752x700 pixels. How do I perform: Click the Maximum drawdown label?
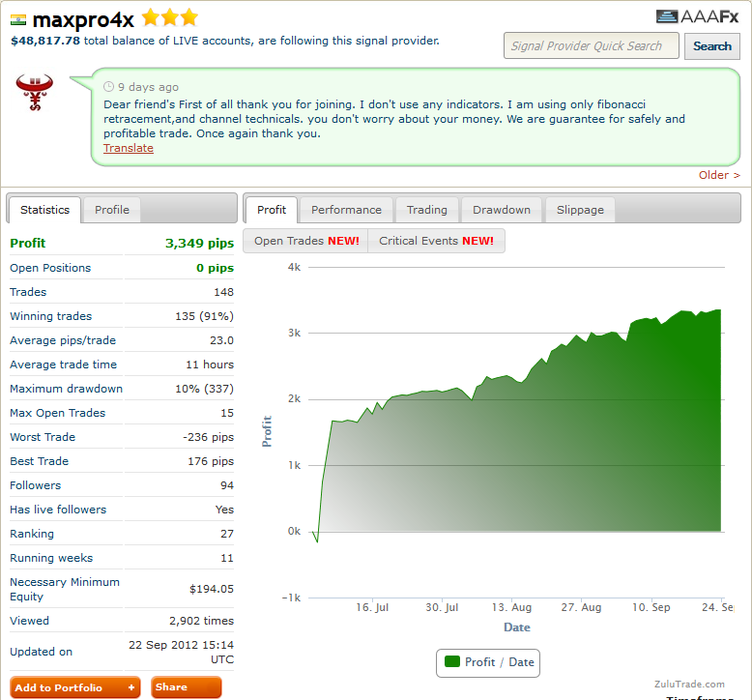point(66,389)
